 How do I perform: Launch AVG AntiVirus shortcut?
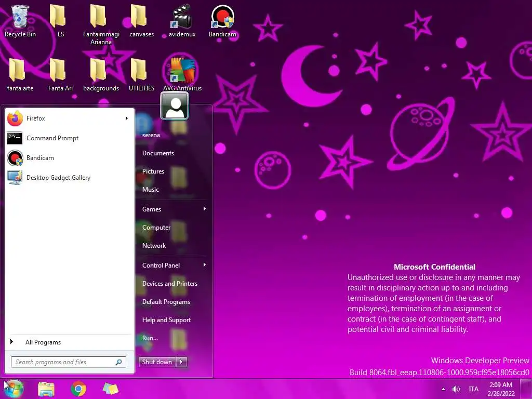(x=182, y=75)
